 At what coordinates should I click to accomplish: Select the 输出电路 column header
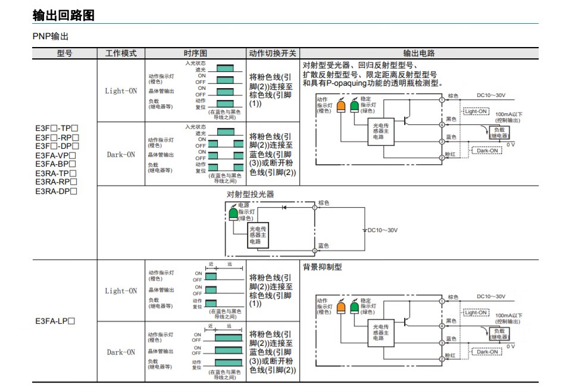click(418, 53)
